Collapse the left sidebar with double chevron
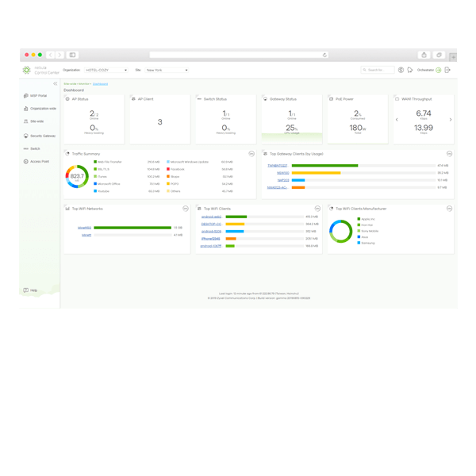Screen dimensions: 476x476 tap(55, 83)
